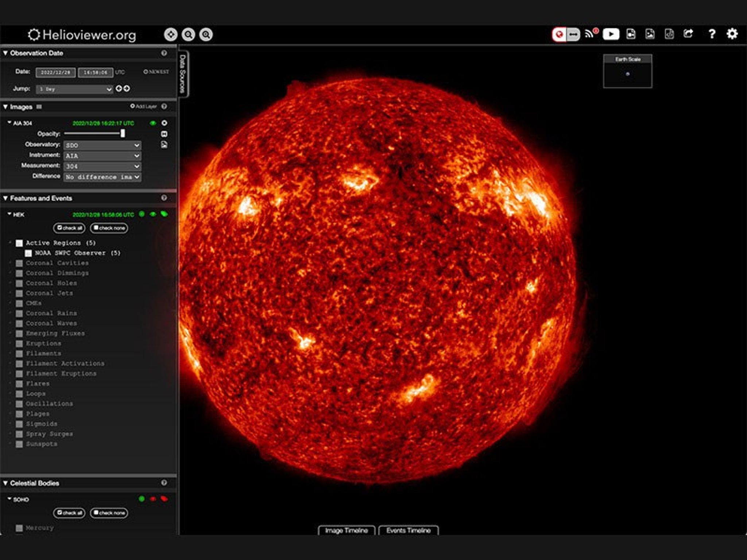Open the Observatory dropdown showing SDO
The height and width of the screenshot is (560, 747).
(102, 145)
